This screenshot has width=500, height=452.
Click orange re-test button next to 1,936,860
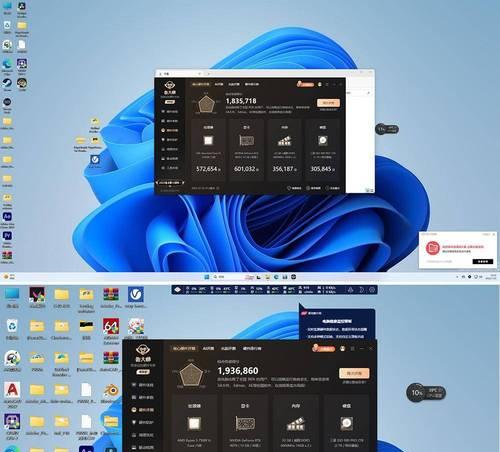(x=354, y=373)
